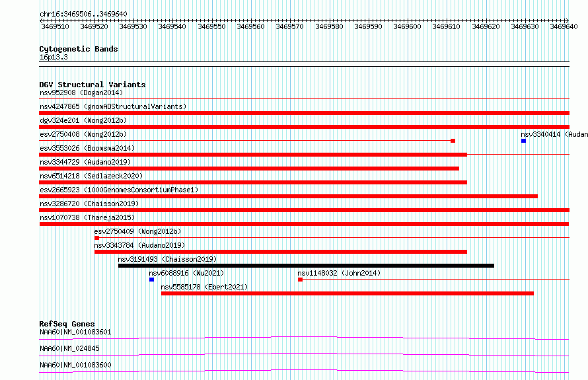Click the nsv3286720 (Chaisson2019) label
Image resolution: width=588 pixels, height=380 pixels.
[x=89, y=204]
